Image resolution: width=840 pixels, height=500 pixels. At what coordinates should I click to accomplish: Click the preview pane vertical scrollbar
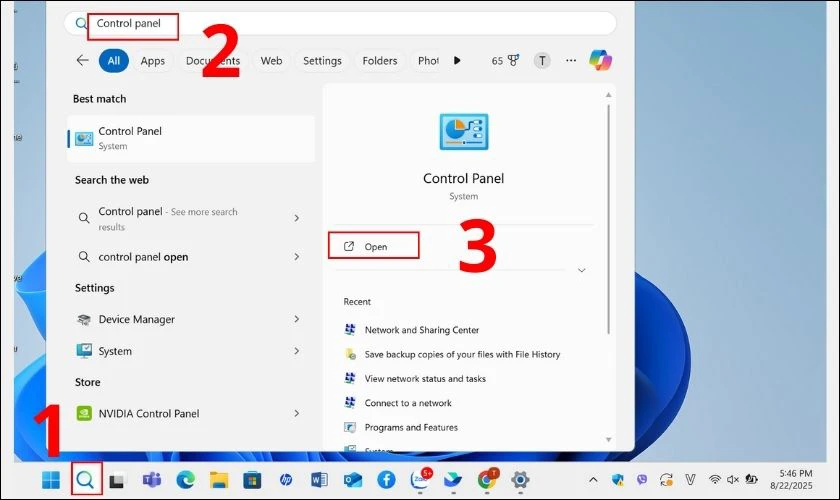pyautogui.click(x=609, y=220)
